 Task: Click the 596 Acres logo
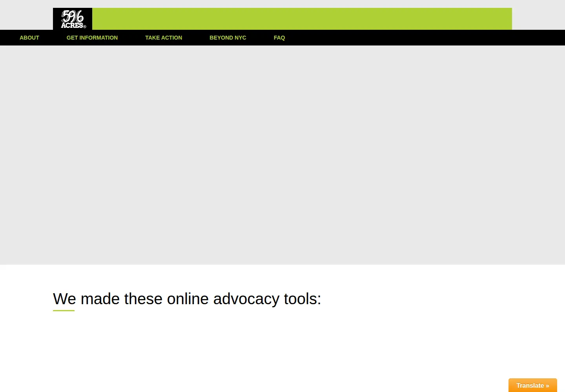point(73,19)
